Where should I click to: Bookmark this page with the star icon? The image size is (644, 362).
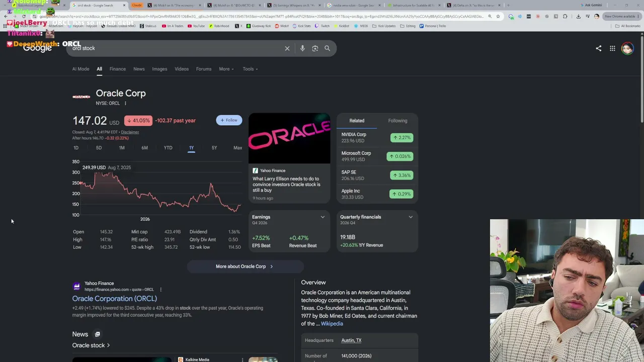coord(498,17)
